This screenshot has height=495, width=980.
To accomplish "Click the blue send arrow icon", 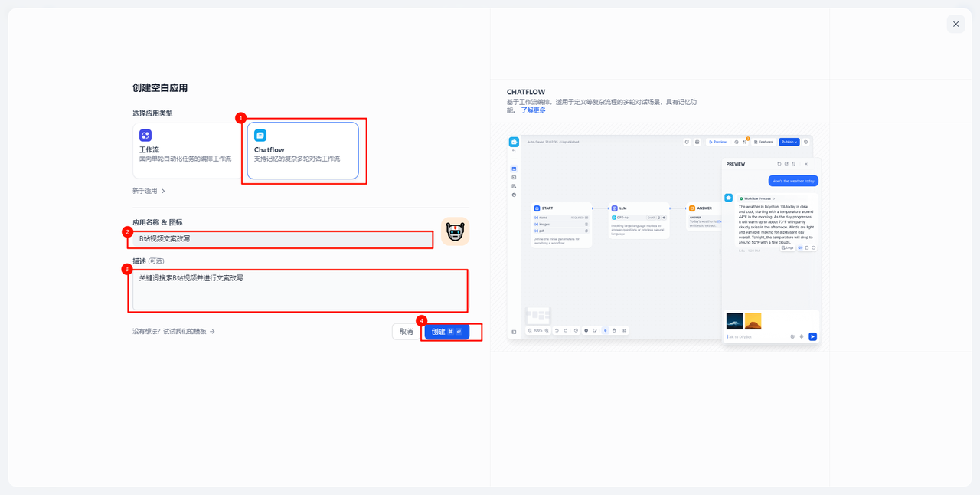I will coord(812,336).
